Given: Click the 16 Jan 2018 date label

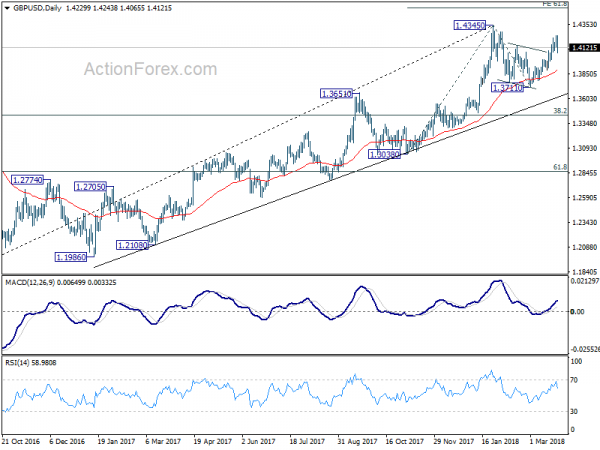Looking at the screenshot, I should coord(501,441).
